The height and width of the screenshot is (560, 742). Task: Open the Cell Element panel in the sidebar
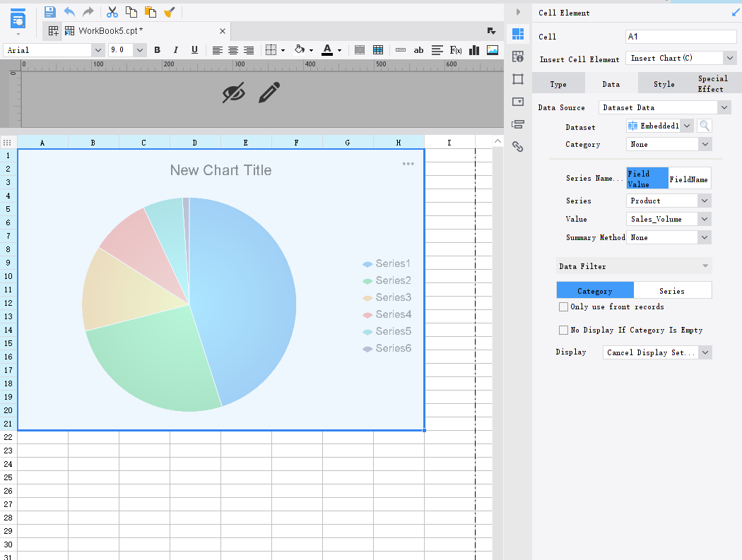point(518,33)
